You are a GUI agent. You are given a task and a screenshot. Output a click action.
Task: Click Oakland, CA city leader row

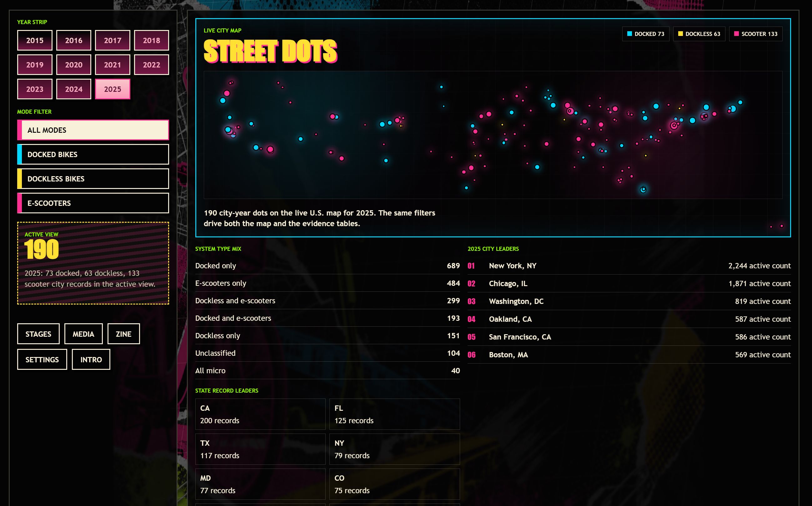pyautogui.click(x=629, y=319)
